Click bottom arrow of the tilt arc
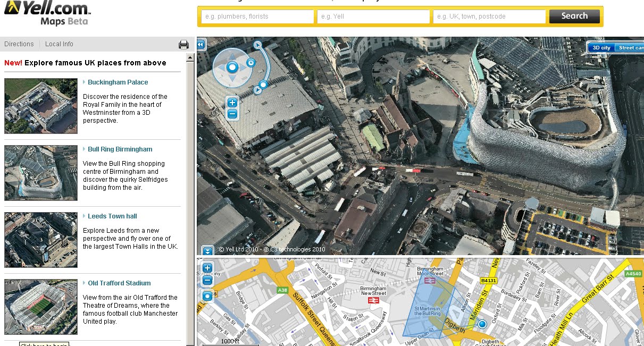Image resolution: width=644 pixels, height=346 pixels. tap(257, 90)
